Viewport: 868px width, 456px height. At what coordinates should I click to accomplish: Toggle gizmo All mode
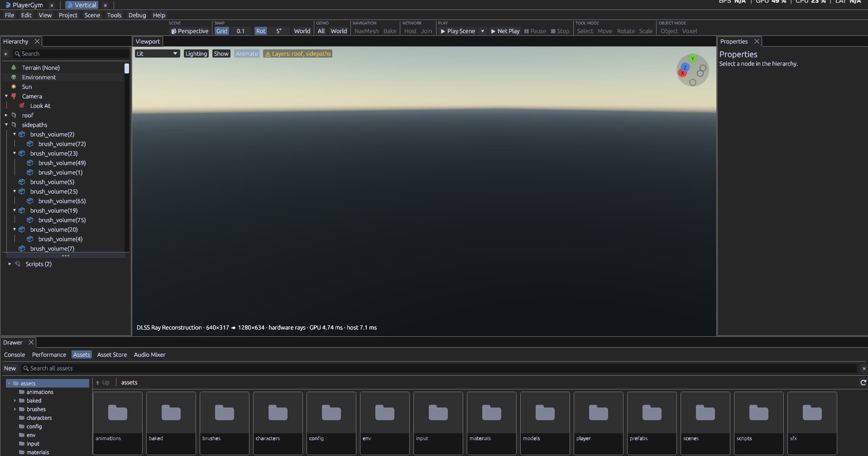coord(321,31)
